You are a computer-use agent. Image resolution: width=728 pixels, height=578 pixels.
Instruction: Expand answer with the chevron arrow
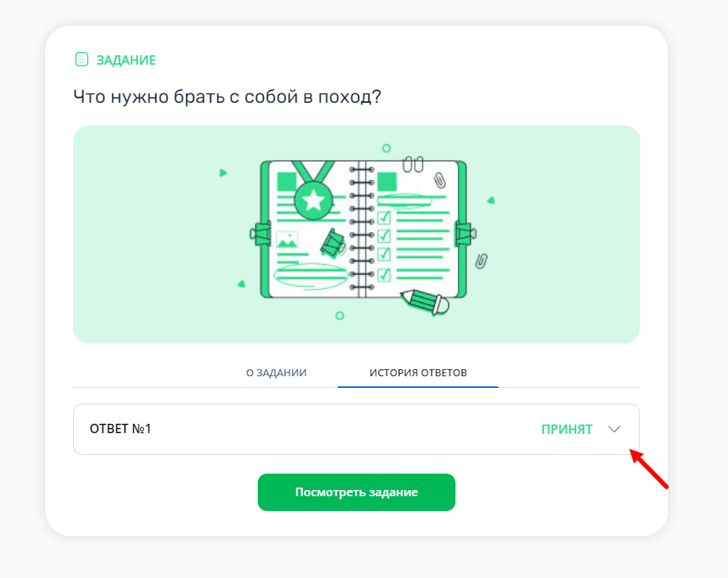(614, 429)
